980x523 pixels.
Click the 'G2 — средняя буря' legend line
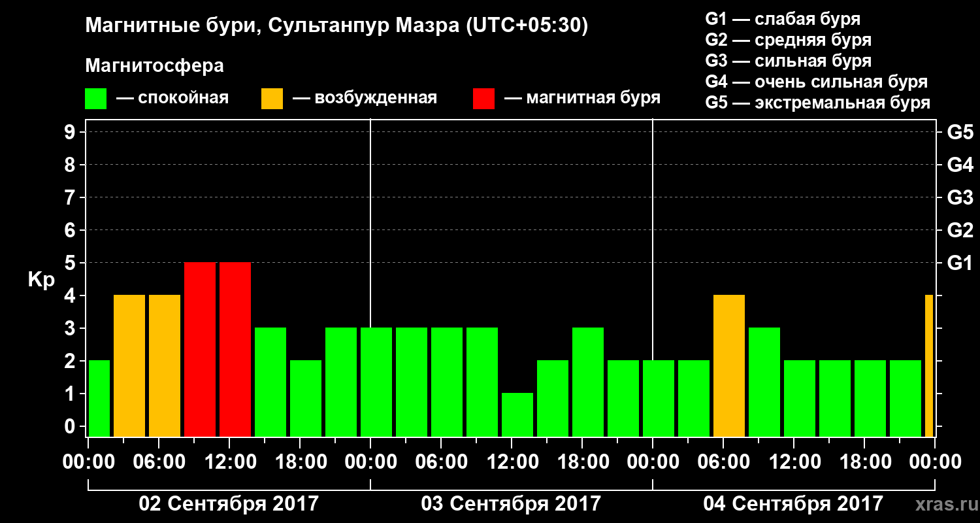pos(788,40)
